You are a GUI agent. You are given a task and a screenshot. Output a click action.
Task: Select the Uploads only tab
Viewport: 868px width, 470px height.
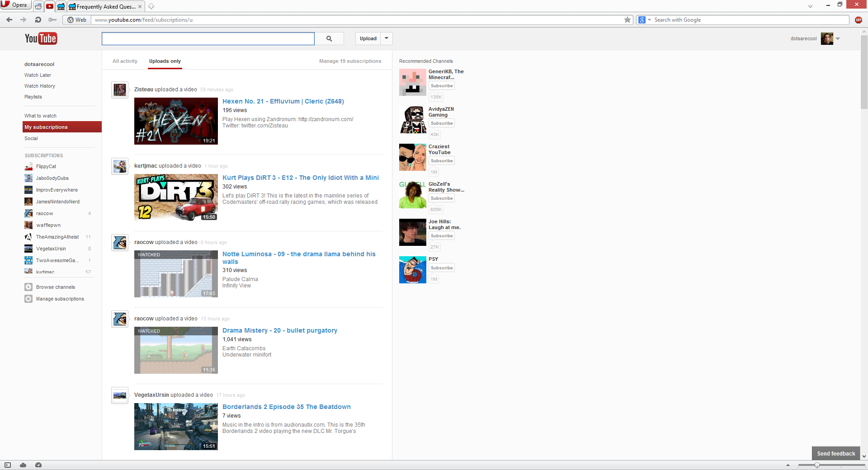165,61
